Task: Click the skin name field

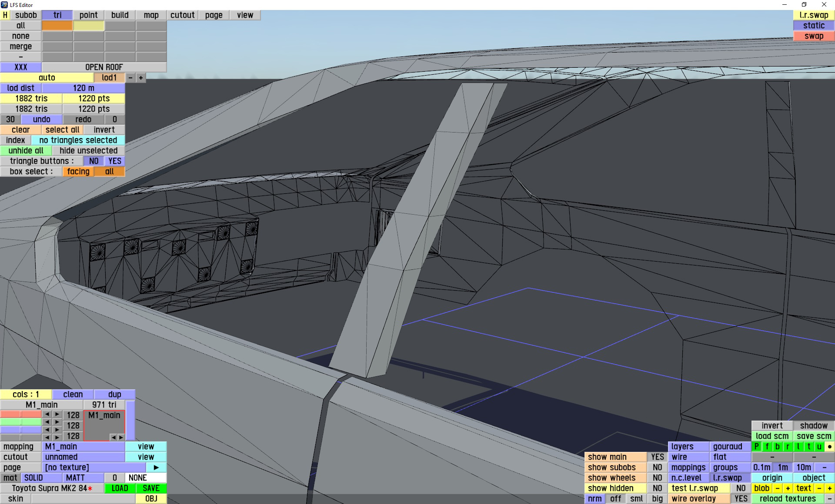Action: [x=83, y=498]
